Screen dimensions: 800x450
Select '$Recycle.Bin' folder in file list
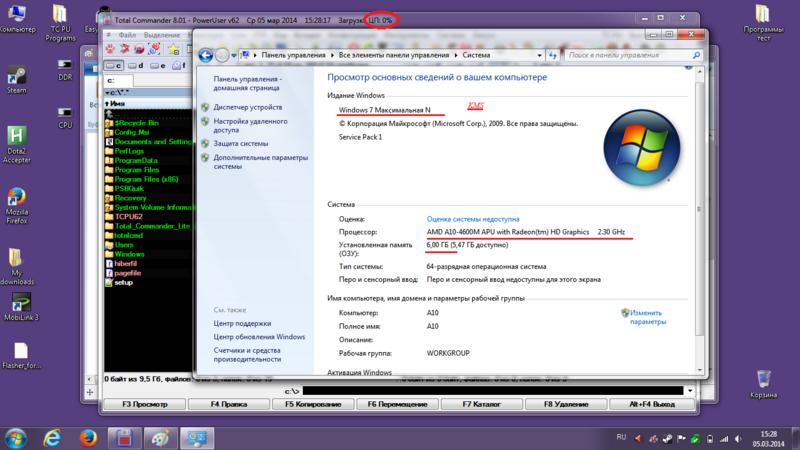click(136, 123)
